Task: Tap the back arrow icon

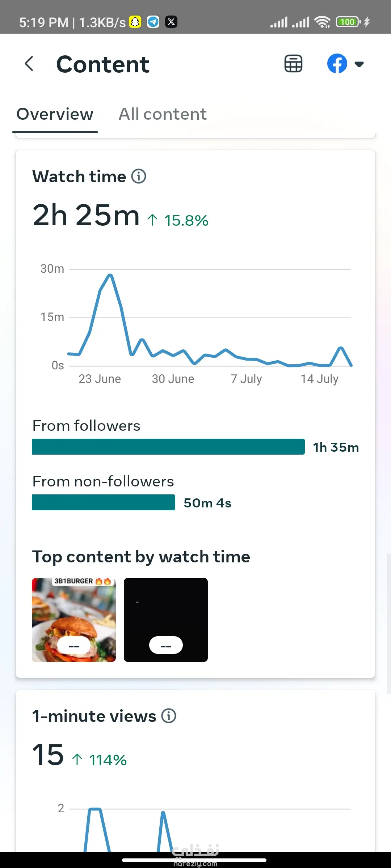Action: (x=29, y=64)
